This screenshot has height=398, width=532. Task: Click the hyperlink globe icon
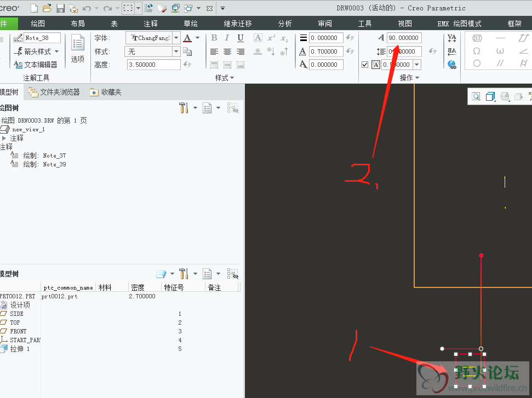[452, 65]
